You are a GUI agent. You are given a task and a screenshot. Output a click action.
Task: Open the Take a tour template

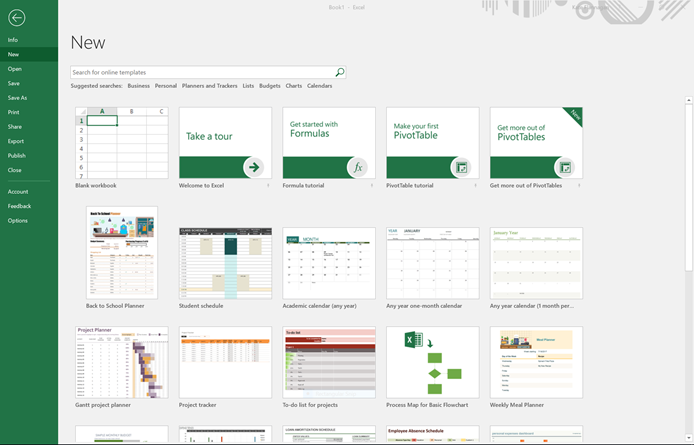(225, 143)
